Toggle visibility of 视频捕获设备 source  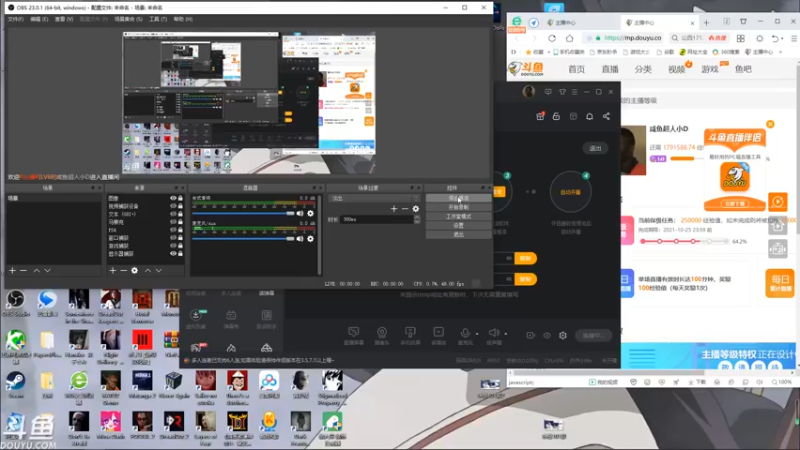click(x=173, y=206)
